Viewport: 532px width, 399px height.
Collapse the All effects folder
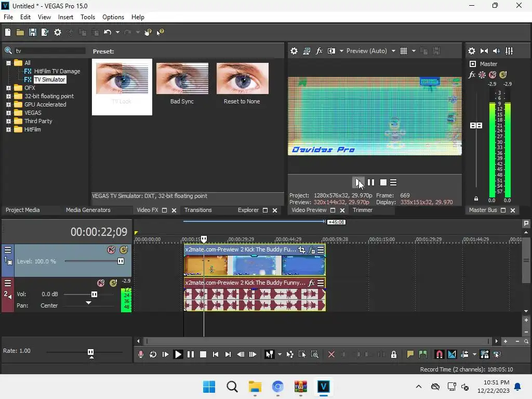(8, 63)
